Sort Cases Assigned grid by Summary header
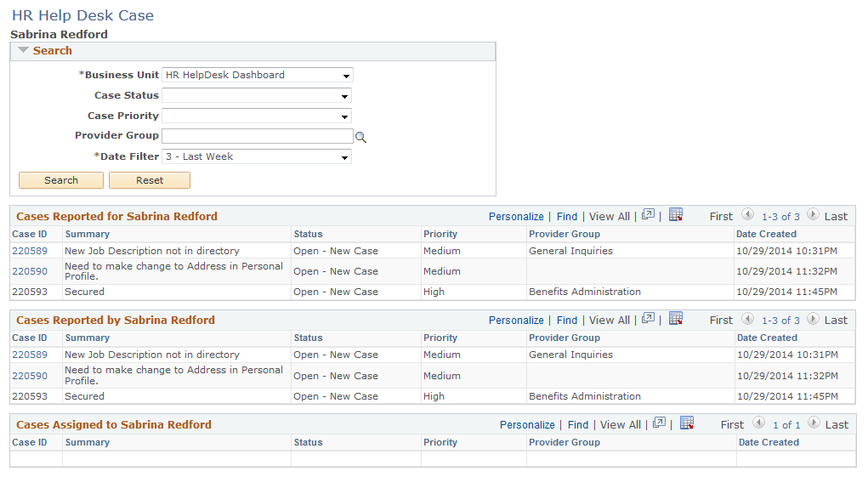868x477 pixels. coord(88,442)
